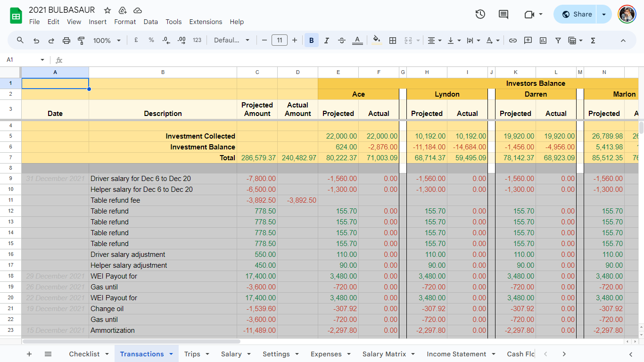This screenshot has height=362, width=644.
Task: Toggle italic formatting
Action: tap(327, 41)
